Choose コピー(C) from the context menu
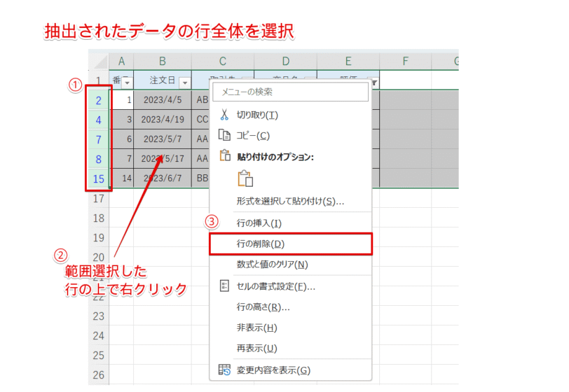The image size is (569, 392). [x=291, y=135]
